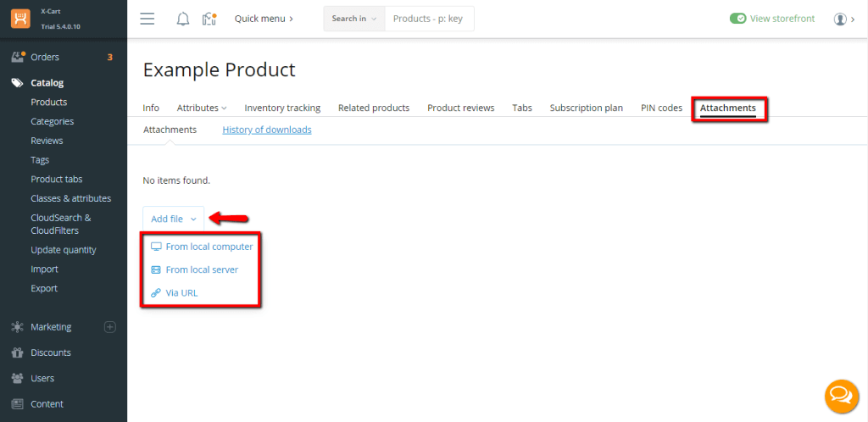
Task: Open the live chat bubble icon
Action: (842, 396)
